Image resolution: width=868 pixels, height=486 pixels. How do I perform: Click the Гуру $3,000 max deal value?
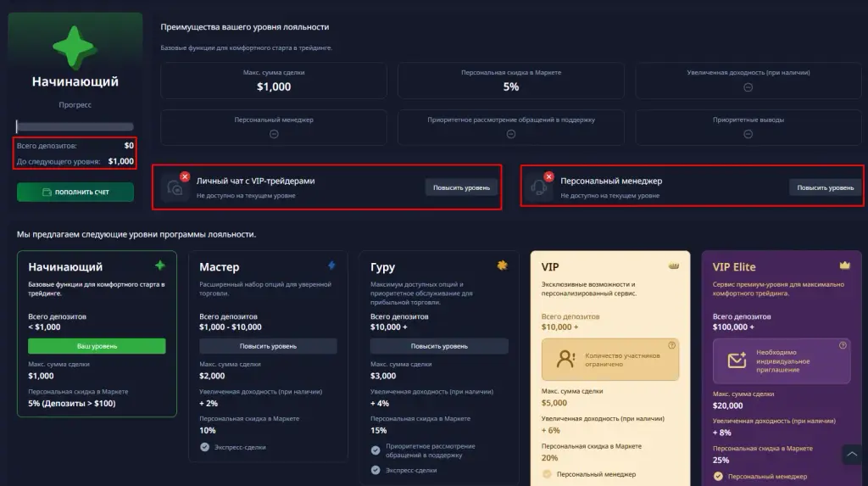tap(382, 376)
